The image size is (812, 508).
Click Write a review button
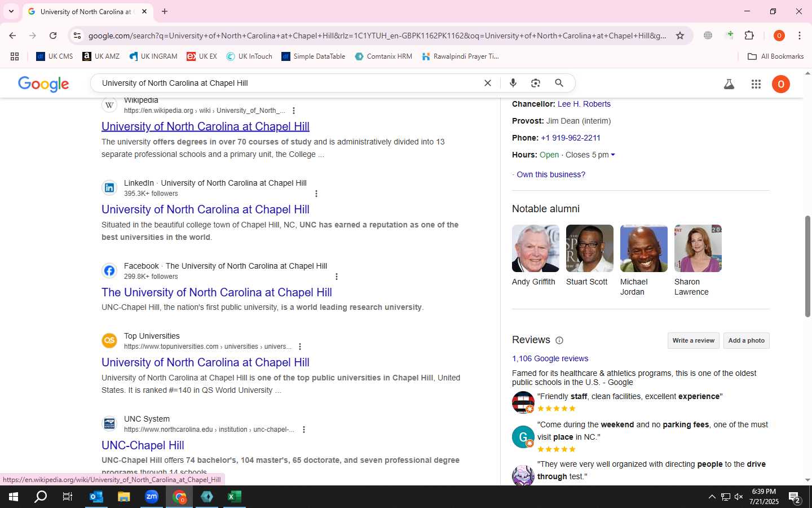click(x=694, y=340)
